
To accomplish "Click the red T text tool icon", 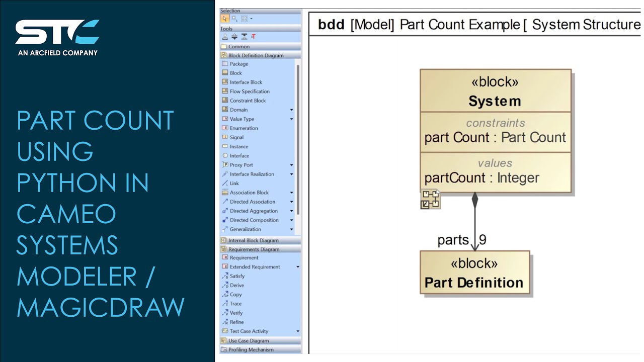I will click(x=253, y=36).
